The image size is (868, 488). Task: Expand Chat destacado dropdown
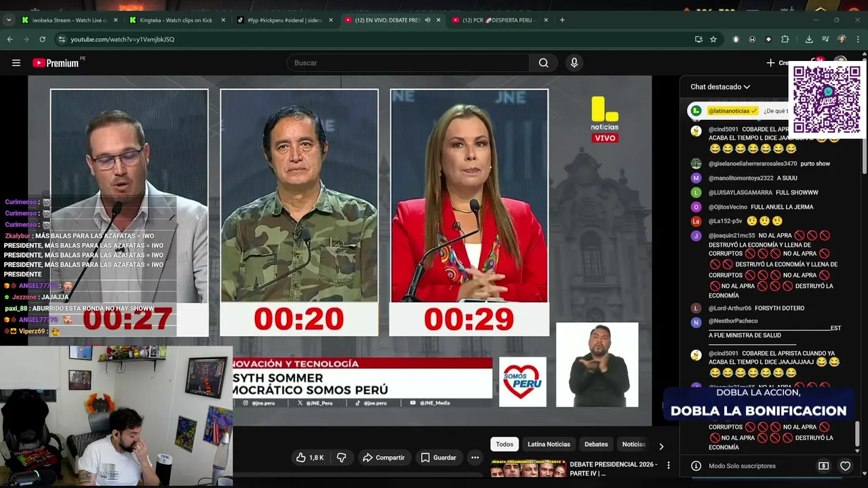point(720,87)
